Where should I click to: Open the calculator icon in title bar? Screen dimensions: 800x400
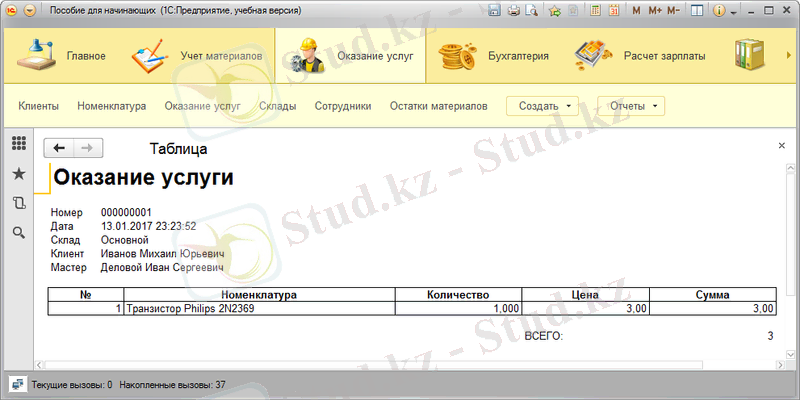click(595, 10)
